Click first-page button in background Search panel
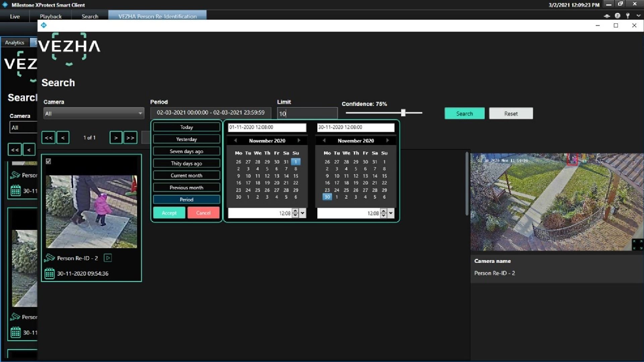 click(x=15, y=150)
